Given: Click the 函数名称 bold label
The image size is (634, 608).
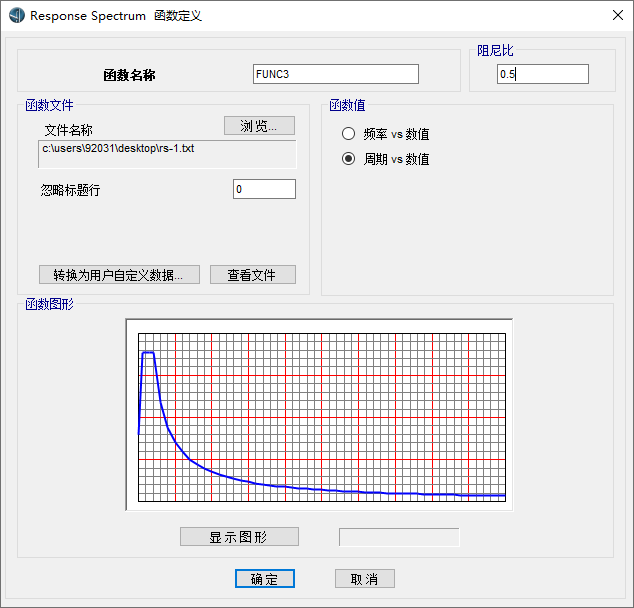Looking at the screenshot, I should [x=129, y=75].
